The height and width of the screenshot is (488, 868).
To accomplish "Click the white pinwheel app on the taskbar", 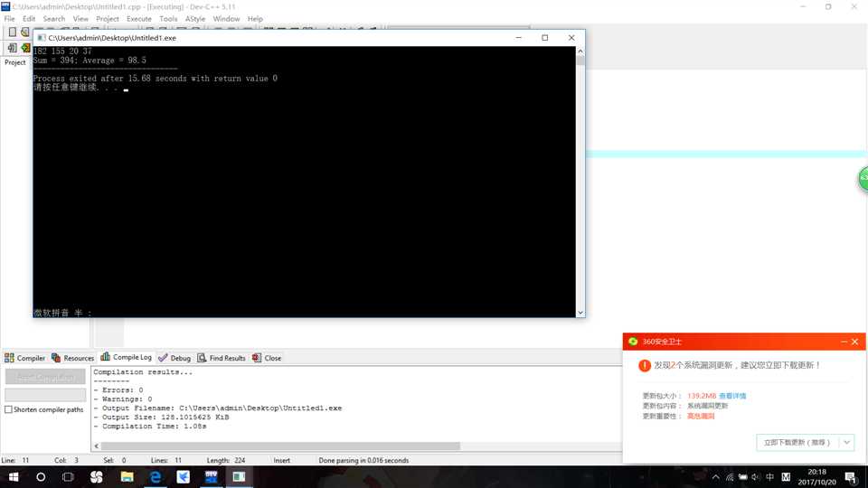I will [x=97, y=477].
